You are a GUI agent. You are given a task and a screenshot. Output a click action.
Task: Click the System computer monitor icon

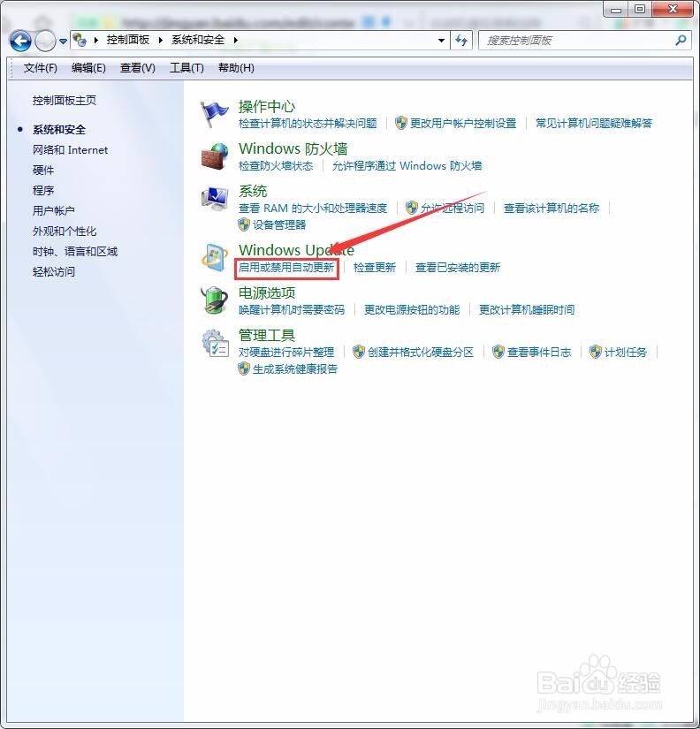click(215, 199)
